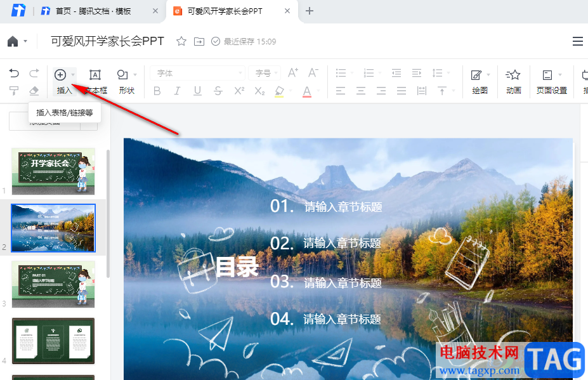Viewport: 588px width, 380px height.
Task: Open vertical alignment dropdown arrow
Action: [x=454, y=91]
